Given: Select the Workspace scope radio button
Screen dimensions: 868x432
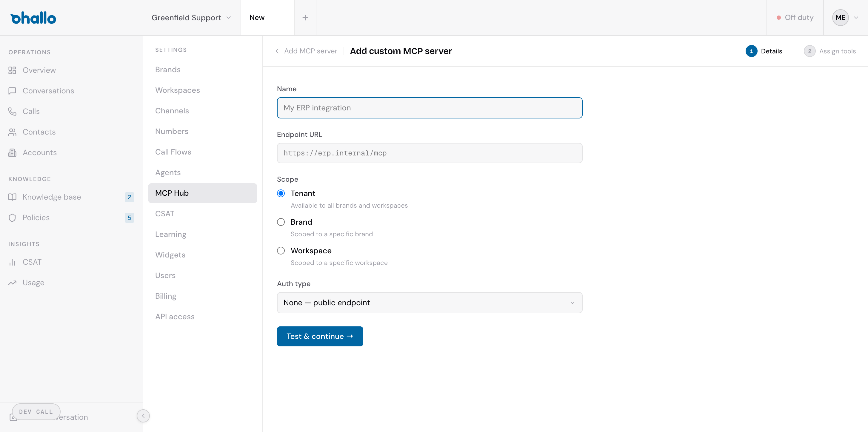Looking at the screenshot, I should (281, 250).
